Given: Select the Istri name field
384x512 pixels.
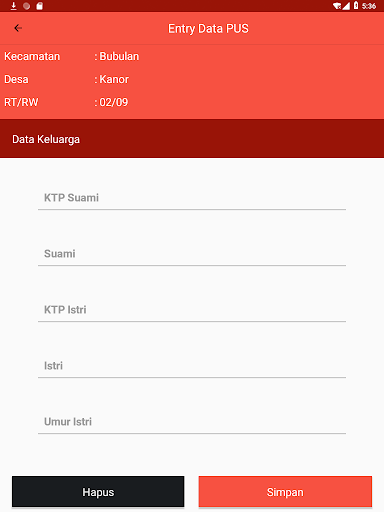Looking at the screenshot, I should pyautogui.click(x=192, y=366).
